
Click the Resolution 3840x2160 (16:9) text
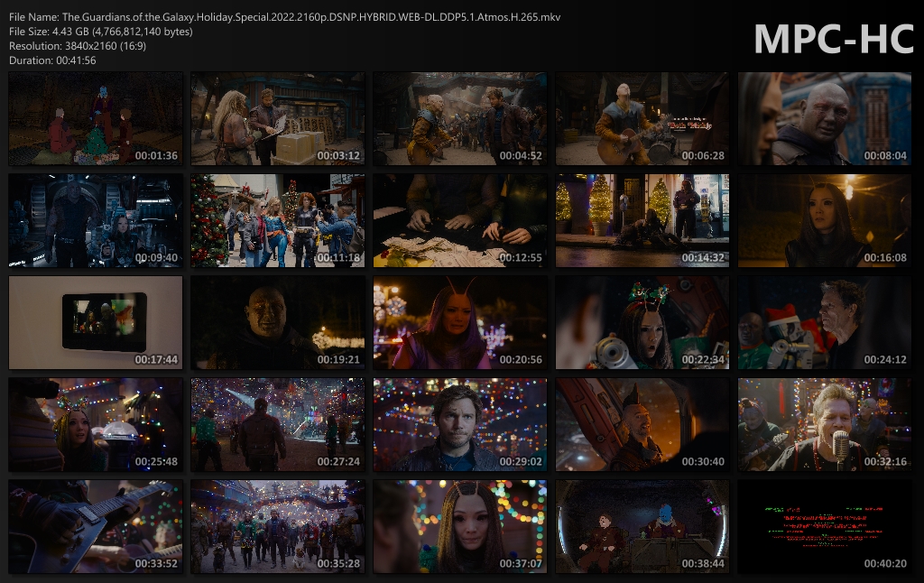(x=78, y=46)
